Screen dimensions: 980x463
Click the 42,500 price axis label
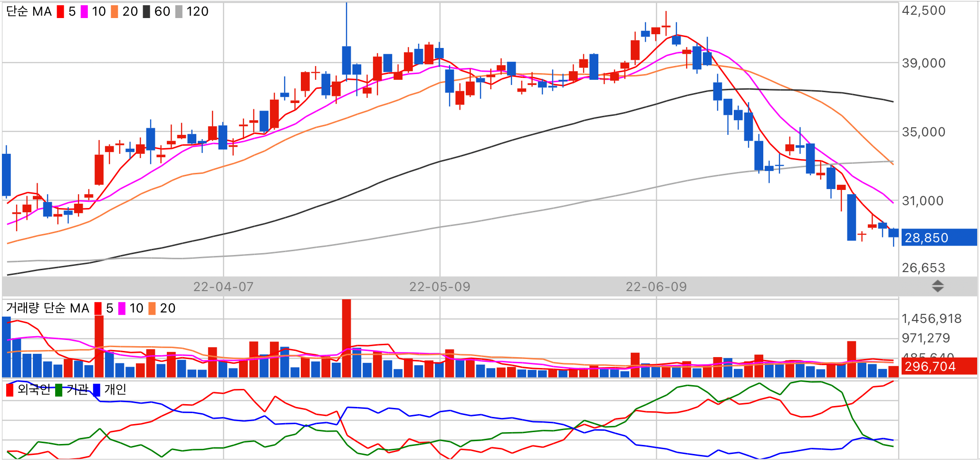(x=924, y=10)
